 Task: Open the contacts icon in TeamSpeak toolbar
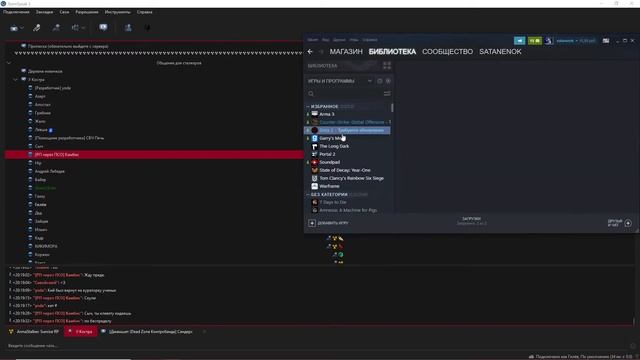coord(128,28)
